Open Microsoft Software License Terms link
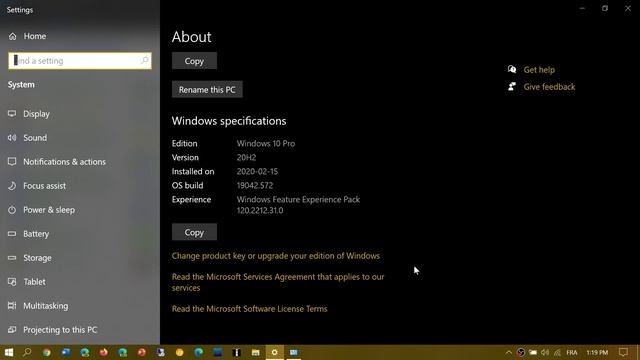The image size is (640, 360). (x=249, y=309)
